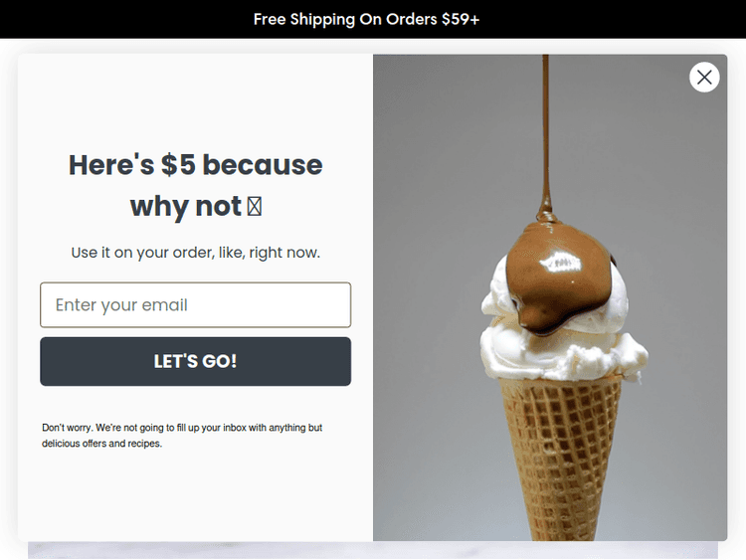This screenshot has height=560, width=746.
Task: Focus the "Enter your email" field
Action: (x=196, y=304)
